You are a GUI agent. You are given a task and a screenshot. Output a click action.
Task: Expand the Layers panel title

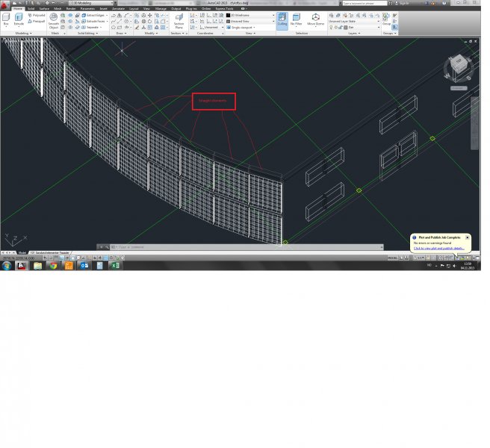(x=354, y=33)
